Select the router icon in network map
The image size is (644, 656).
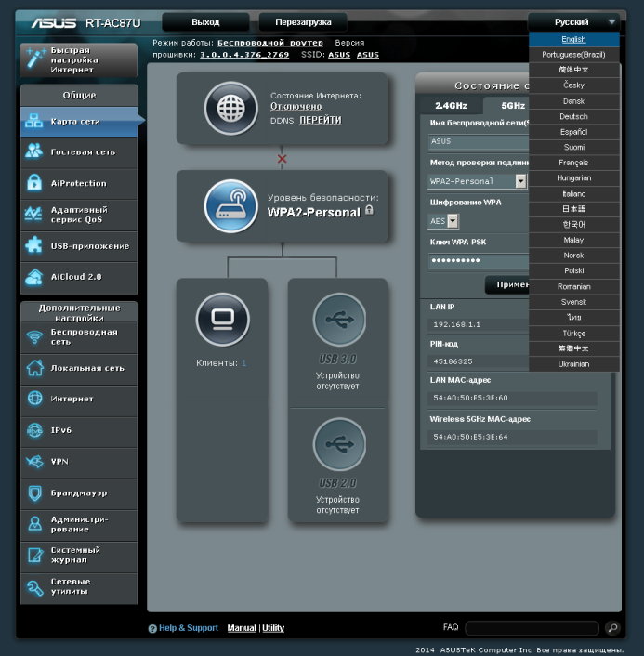(x=231, y=206)
